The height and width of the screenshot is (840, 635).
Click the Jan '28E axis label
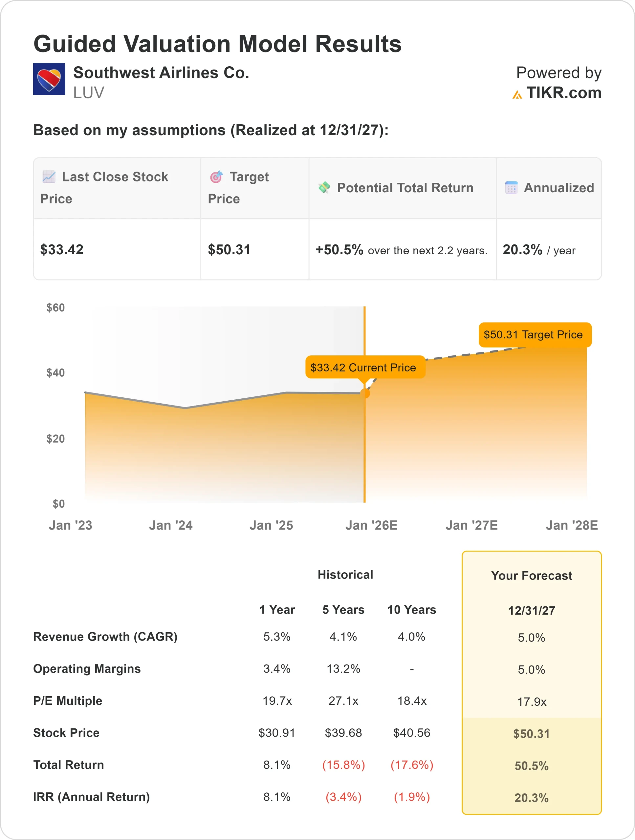[x=572, y=525]
